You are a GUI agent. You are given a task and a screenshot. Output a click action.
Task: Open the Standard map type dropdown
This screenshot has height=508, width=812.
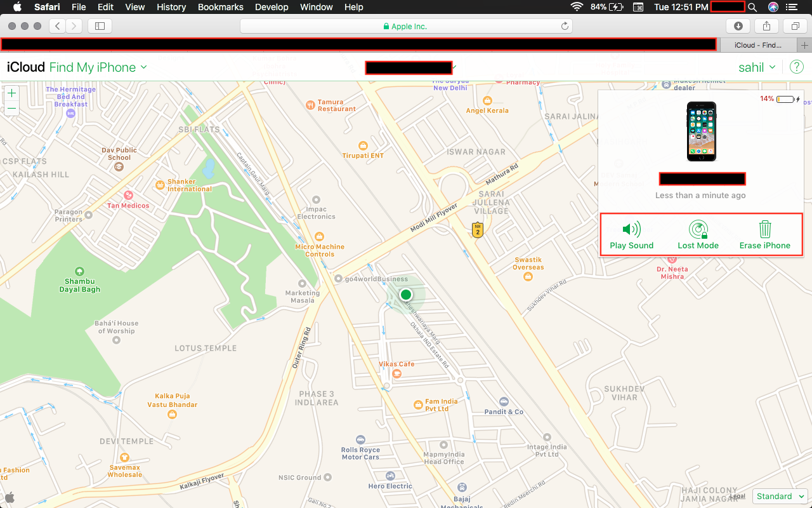coord(780,496)
